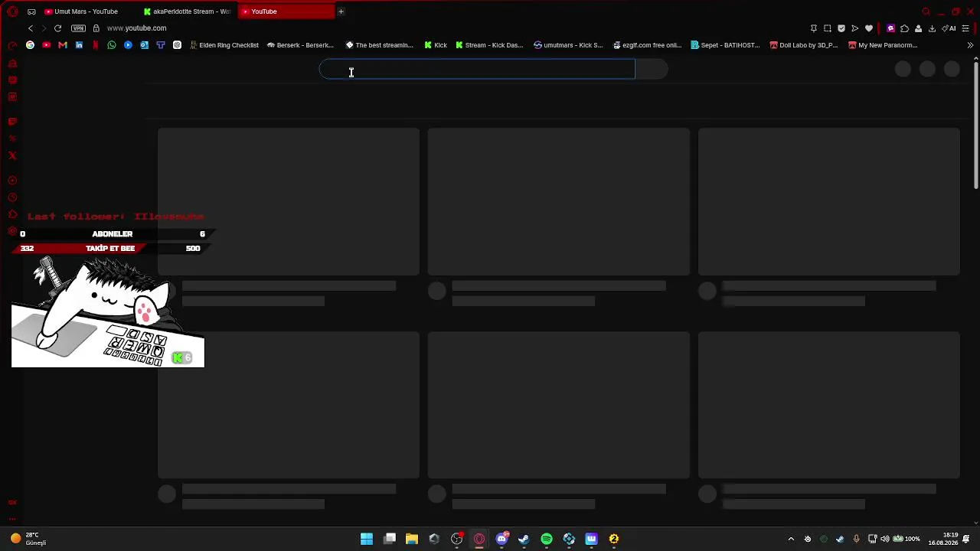Open the Netflix bookmark icon
This screenshot has width=980, height=551.
coord(95,45)
